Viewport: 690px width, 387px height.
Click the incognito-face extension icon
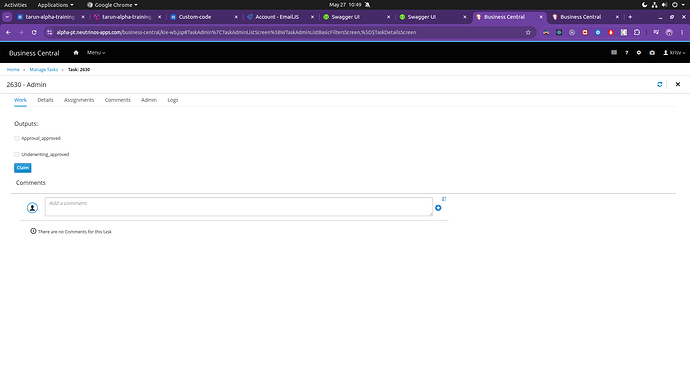pos(546,32)
